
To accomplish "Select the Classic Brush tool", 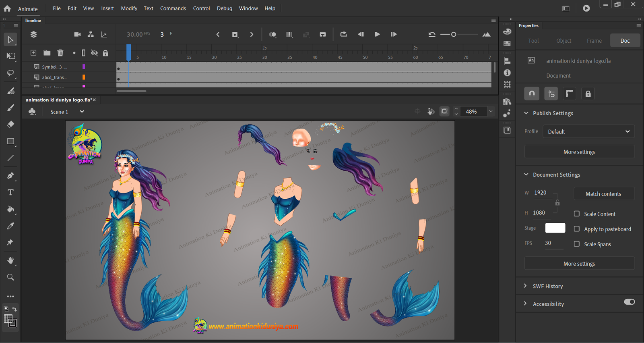I will point(10,108).
